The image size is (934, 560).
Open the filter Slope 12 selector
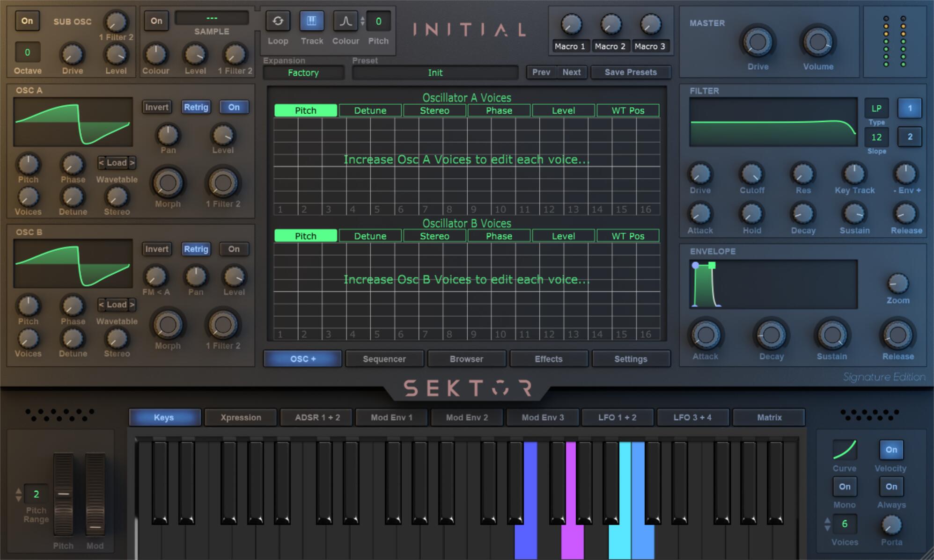pos(876,137)
